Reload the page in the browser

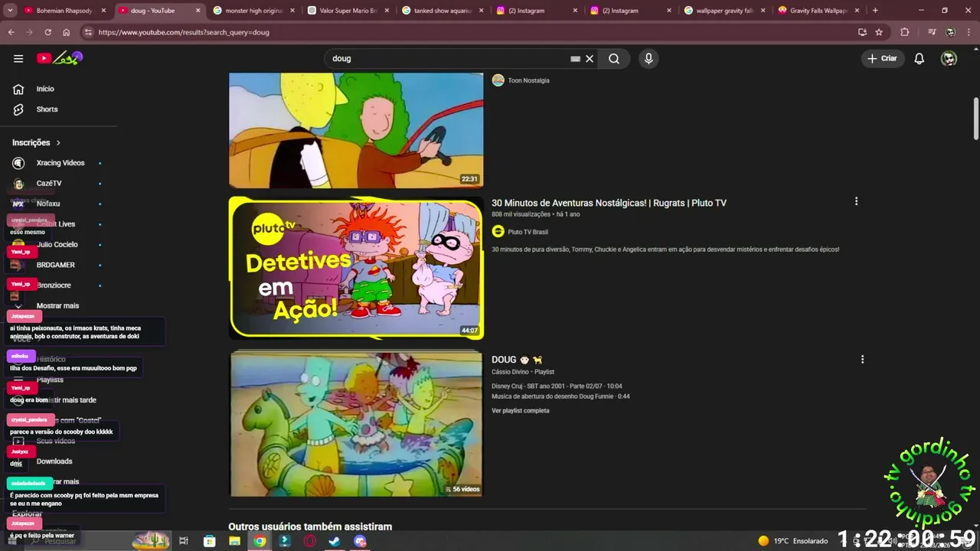pos(47,32)
